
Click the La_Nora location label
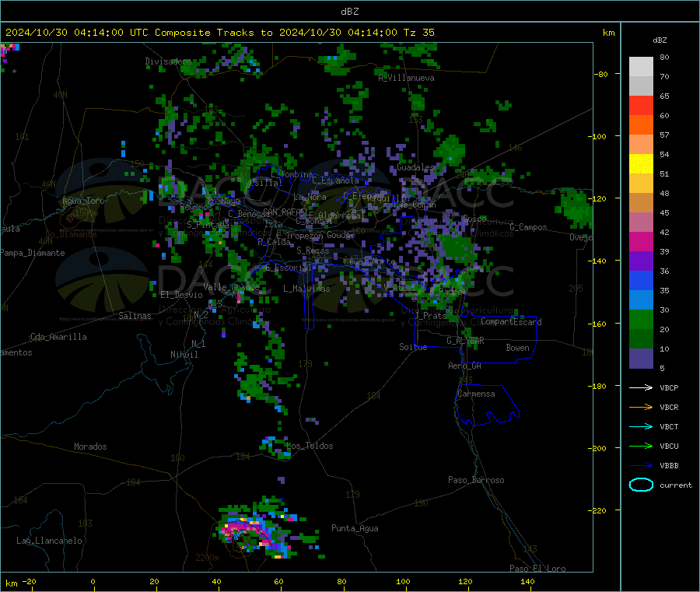pos(310,197)
